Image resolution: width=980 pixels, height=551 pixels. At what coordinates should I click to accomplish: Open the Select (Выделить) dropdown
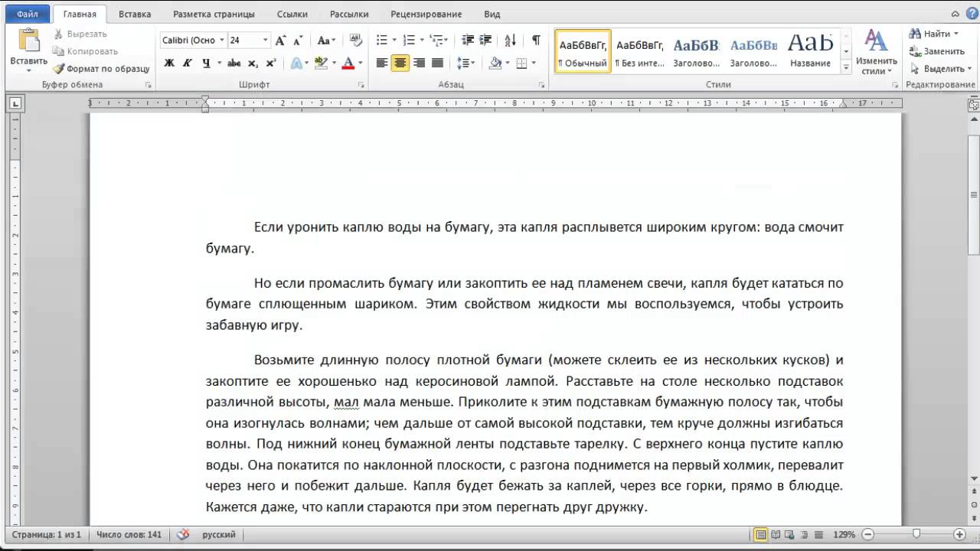click(x=940, y=68)
